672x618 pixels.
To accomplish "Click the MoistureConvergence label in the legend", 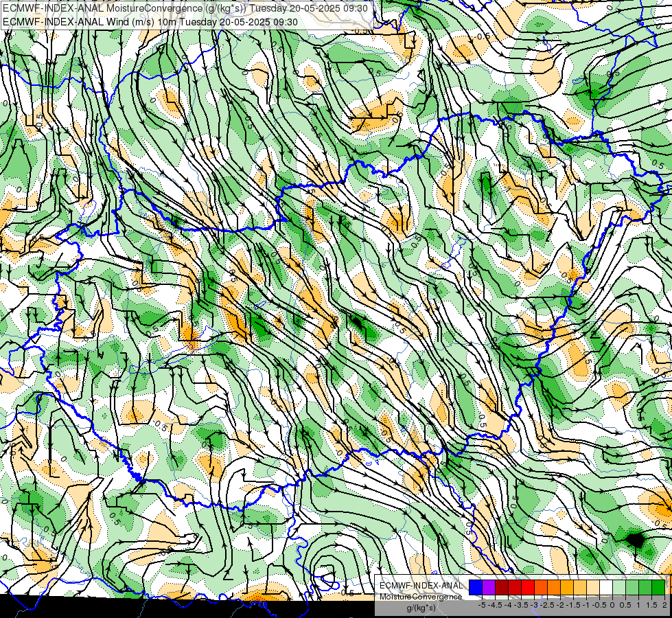I will (x=421, y=597).
